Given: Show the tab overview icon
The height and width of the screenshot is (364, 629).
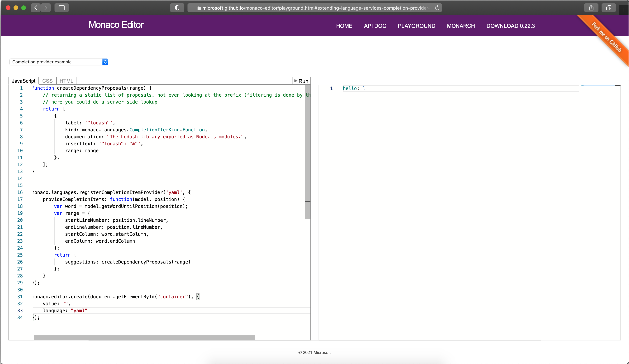Looking at the screenshot, I should tap(609, 8).
